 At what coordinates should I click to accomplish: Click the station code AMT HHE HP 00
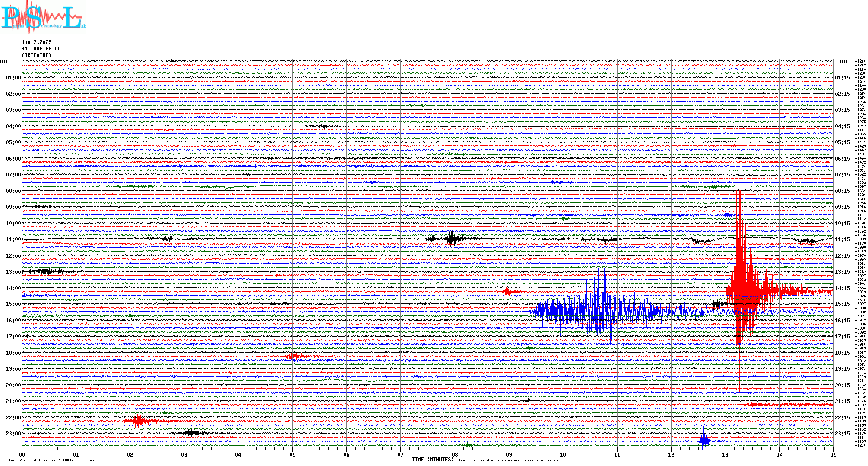click(x=41, y=49)
